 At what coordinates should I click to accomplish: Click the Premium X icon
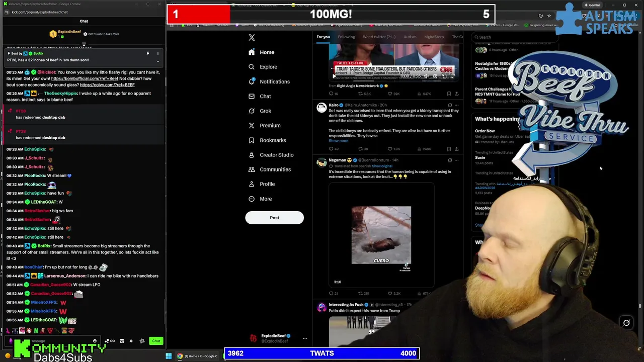point(252,125)
